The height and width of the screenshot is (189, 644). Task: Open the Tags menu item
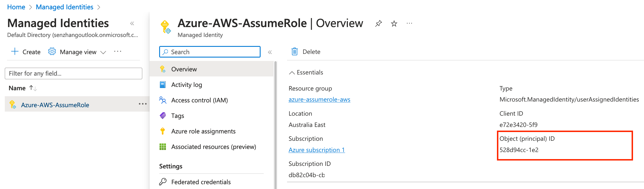[177, 116]
